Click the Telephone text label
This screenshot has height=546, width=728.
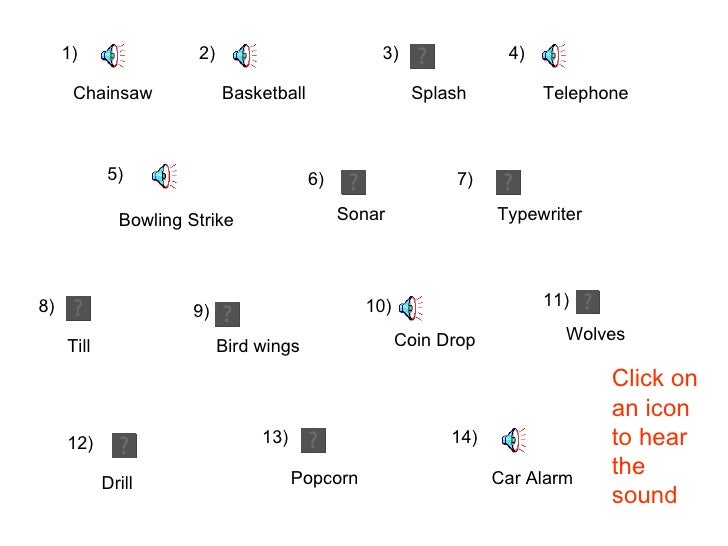[x=585, y=93]
